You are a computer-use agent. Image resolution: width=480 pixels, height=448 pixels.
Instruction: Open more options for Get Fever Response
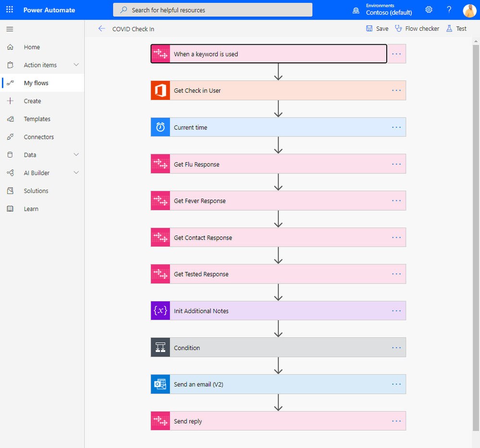(396, 201)
